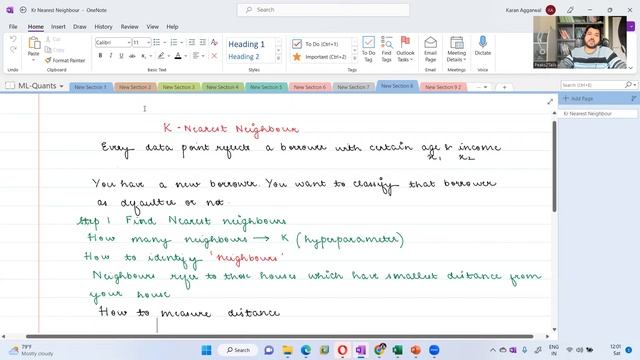This screenshot has width=640, height=360.
Task: Increase indent of text
Action: 202,42
